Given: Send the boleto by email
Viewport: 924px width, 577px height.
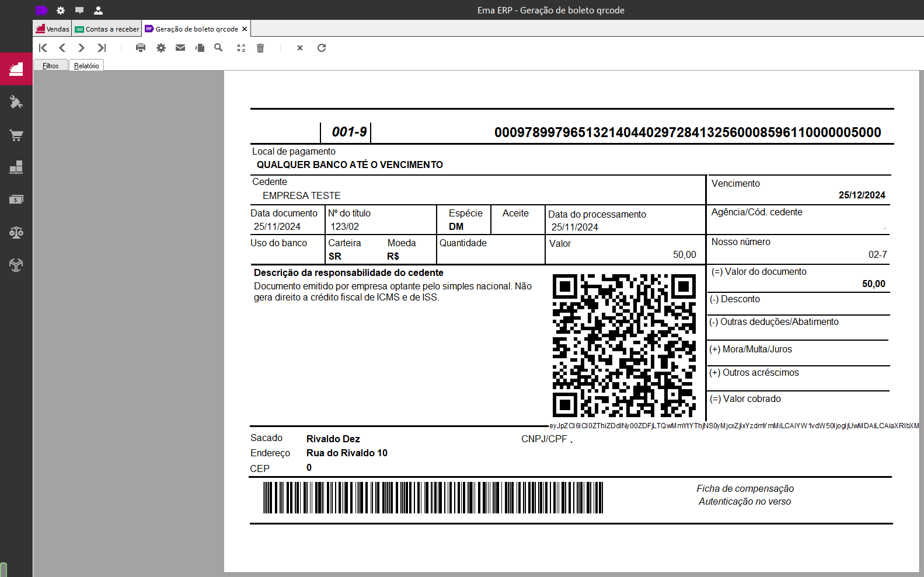Looking at the screenshot, I should [x=180, y=48].
